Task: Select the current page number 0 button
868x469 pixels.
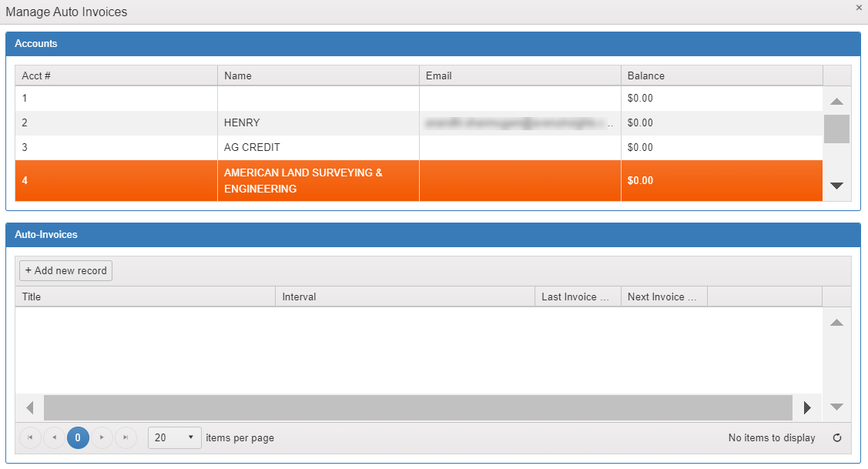Action: click(x=78, y=437)
